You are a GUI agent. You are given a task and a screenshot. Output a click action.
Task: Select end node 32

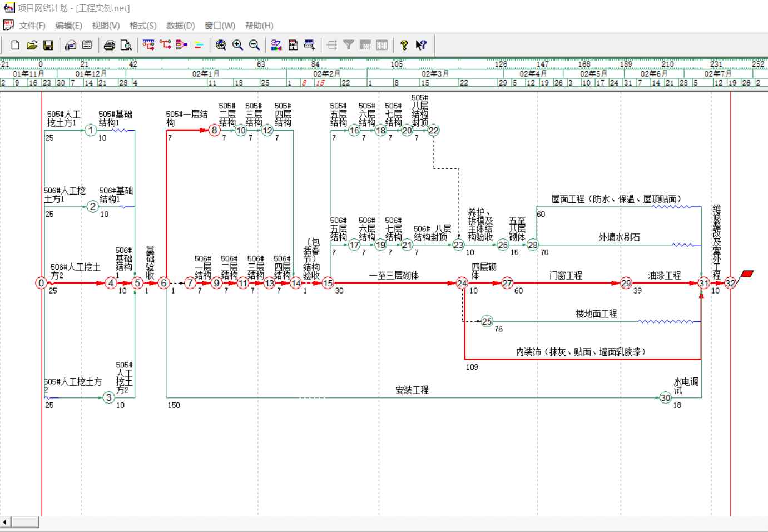[730, 283]
